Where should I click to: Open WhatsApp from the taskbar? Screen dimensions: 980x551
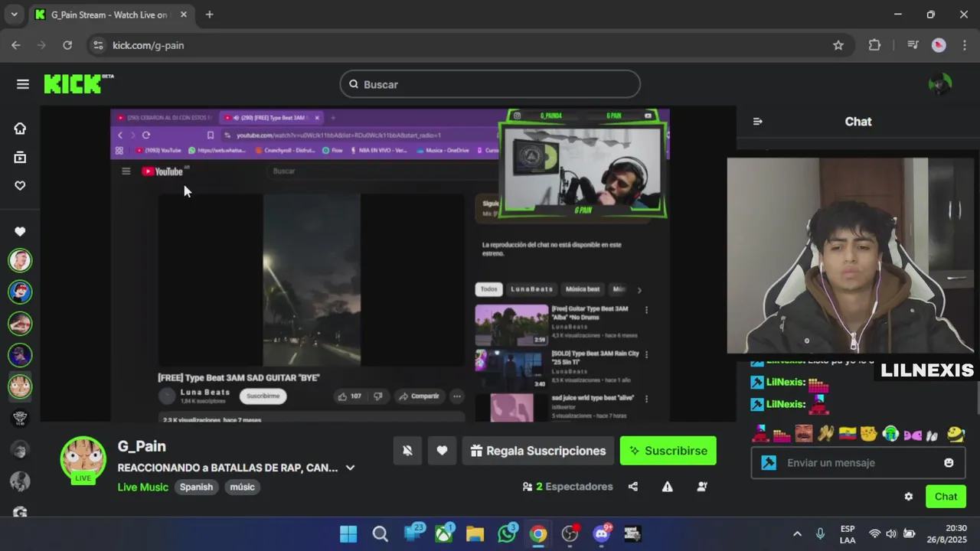point(507,534)
